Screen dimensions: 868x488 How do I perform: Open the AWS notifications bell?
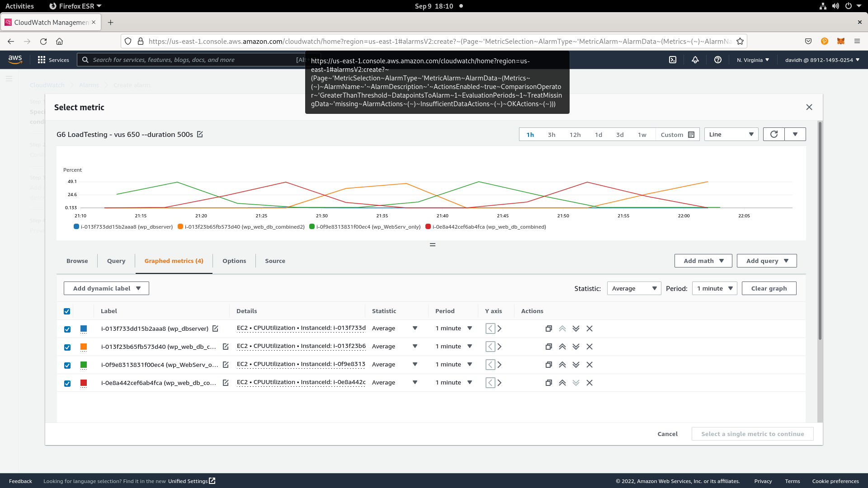click(x=695, y=60)
